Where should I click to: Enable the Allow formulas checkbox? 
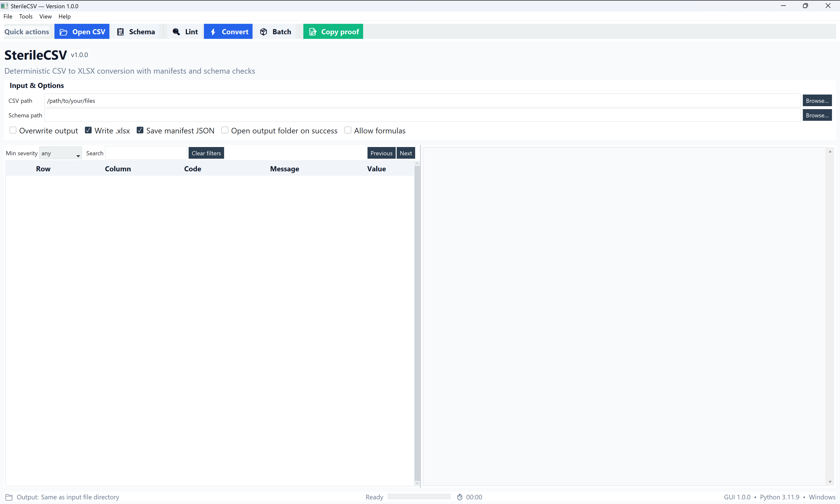tap(348, 130)
